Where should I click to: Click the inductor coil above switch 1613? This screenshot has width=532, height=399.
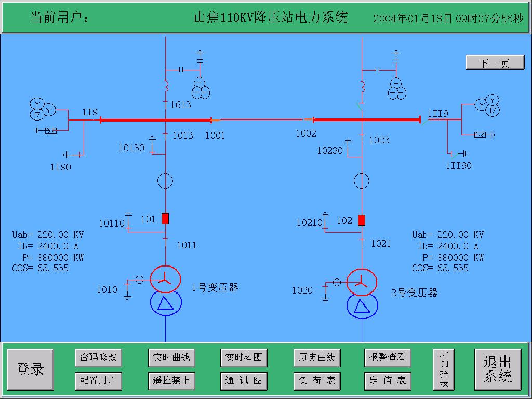pyautogui.click(x=166, y=86)
